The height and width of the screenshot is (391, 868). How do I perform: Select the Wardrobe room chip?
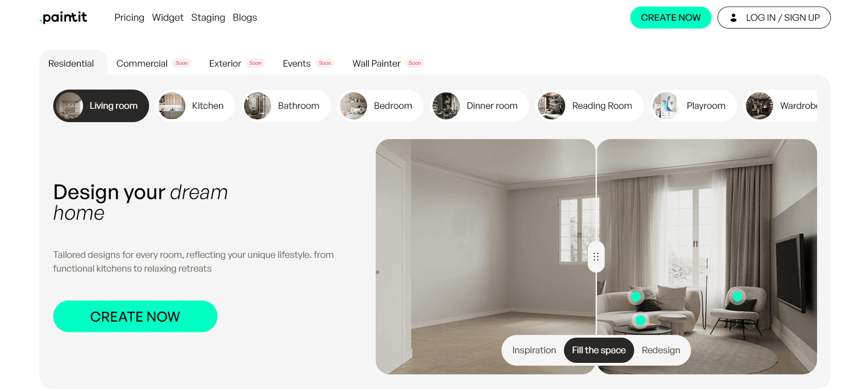click(x=781, y=106)
